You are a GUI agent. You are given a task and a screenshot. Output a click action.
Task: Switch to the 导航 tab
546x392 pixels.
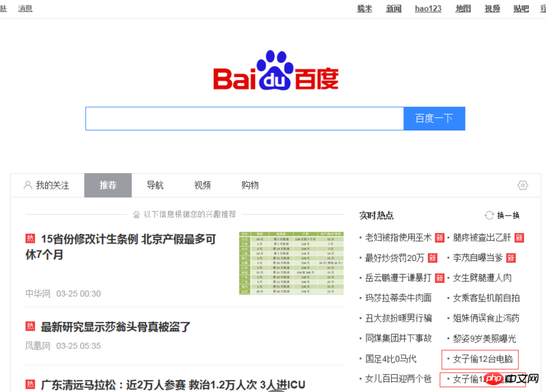tap(155, 185)
